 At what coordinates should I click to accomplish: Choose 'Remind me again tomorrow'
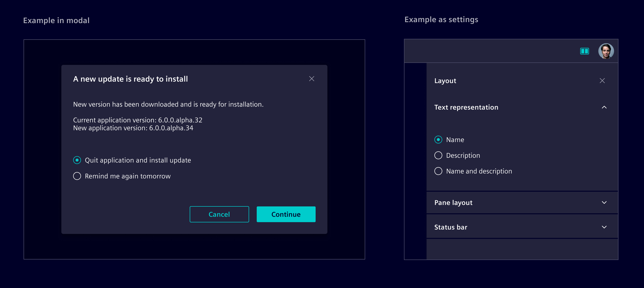tap(77, 176)
